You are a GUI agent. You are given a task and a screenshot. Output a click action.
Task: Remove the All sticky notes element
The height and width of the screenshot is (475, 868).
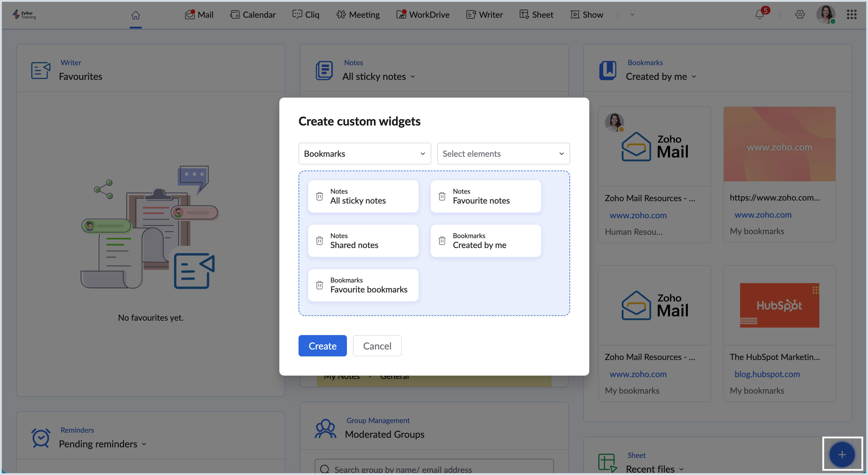pyautogui.click(x=320, y=196)
